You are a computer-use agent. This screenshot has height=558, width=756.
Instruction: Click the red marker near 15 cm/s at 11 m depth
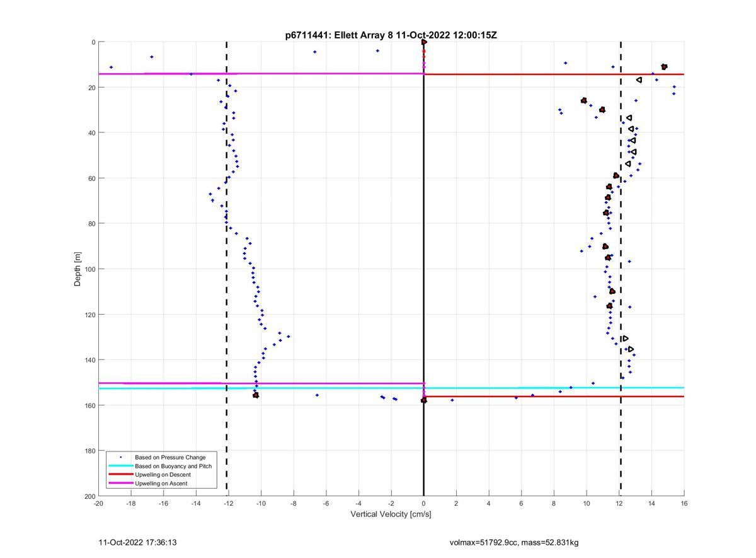tap(664, 67)
